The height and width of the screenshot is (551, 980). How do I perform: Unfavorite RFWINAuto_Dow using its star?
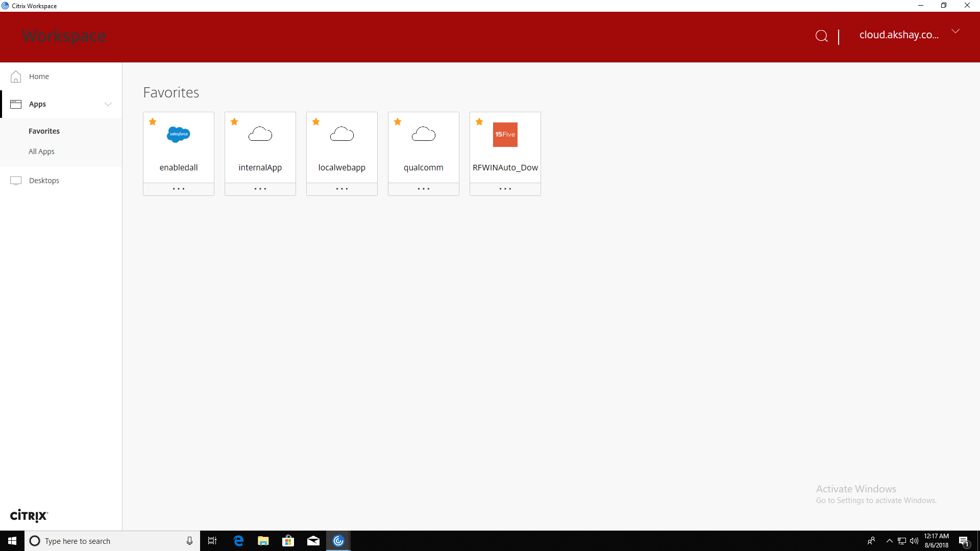click(x=479, y=121)
